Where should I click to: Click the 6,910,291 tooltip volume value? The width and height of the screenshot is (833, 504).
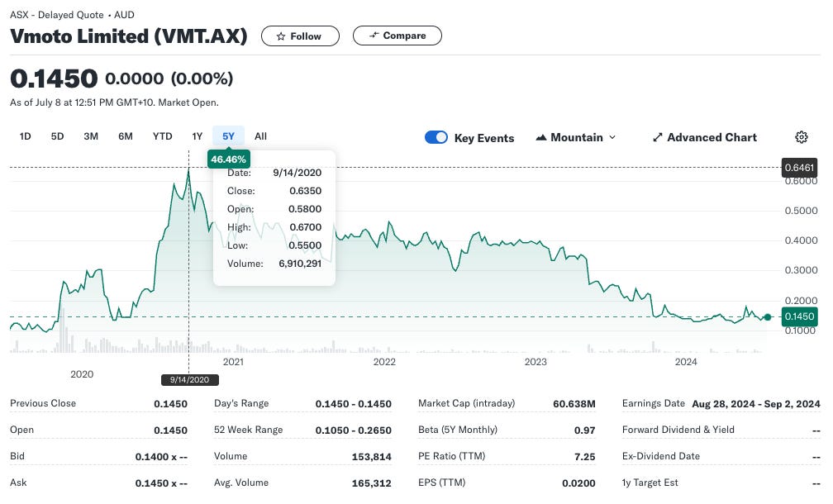pyautogui.click(x=300, y=264)
